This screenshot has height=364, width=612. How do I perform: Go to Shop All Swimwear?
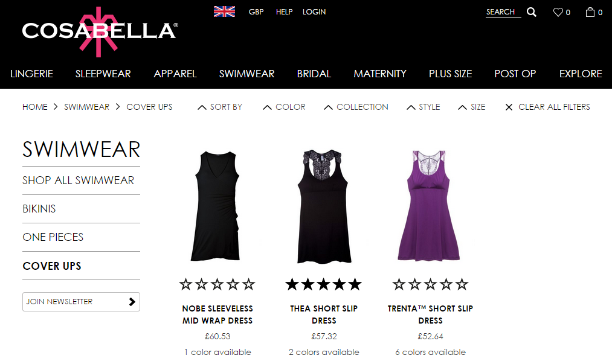pyautogui.click(x=78, y=180)
